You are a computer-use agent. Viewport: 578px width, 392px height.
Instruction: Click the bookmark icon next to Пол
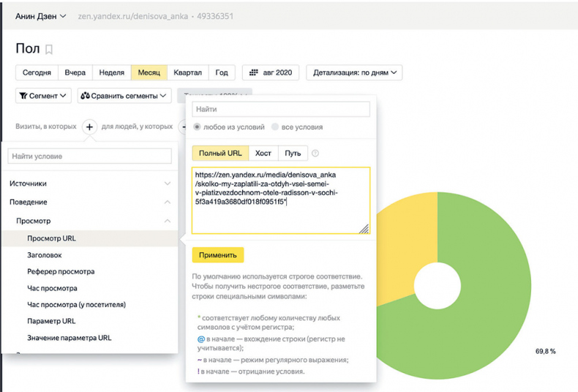click(x=49, y=50)
